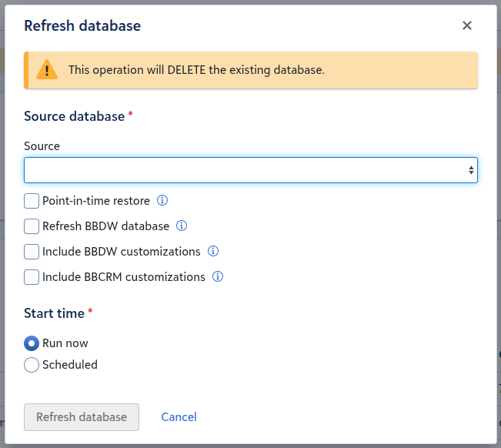Close the Refresh database dialog
The image size is (501, 448).
(467, 25)
